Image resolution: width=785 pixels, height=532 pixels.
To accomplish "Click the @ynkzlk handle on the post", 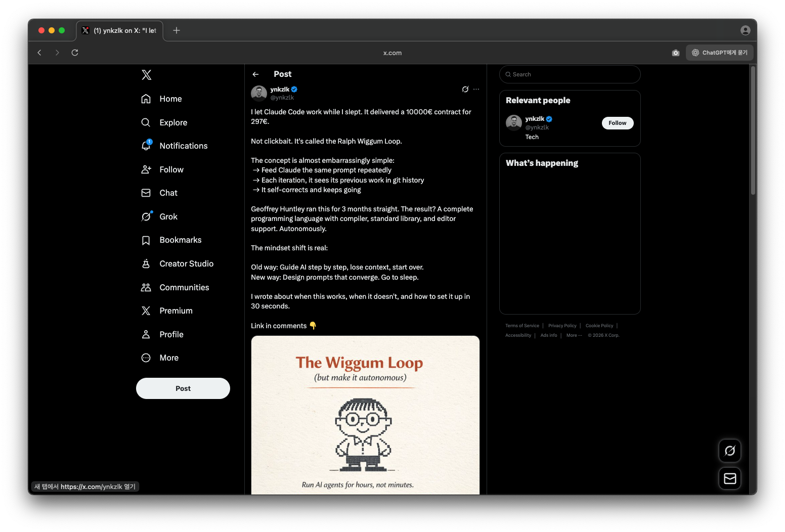I will tap(282, 98).
